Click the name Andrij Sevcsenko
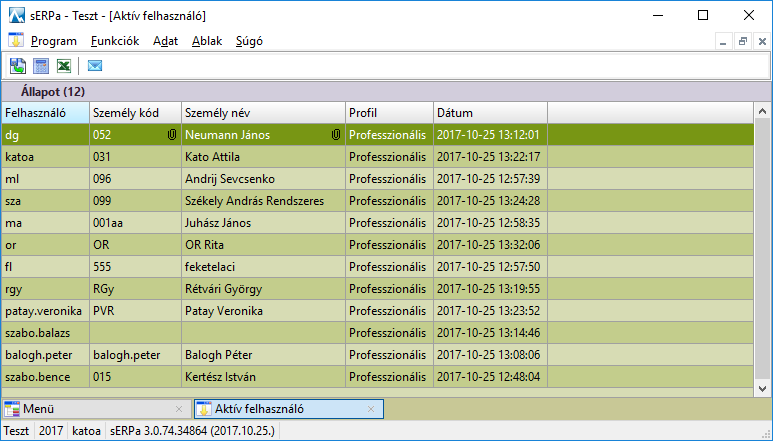This screenshot has width=773, height=441. 230,179
